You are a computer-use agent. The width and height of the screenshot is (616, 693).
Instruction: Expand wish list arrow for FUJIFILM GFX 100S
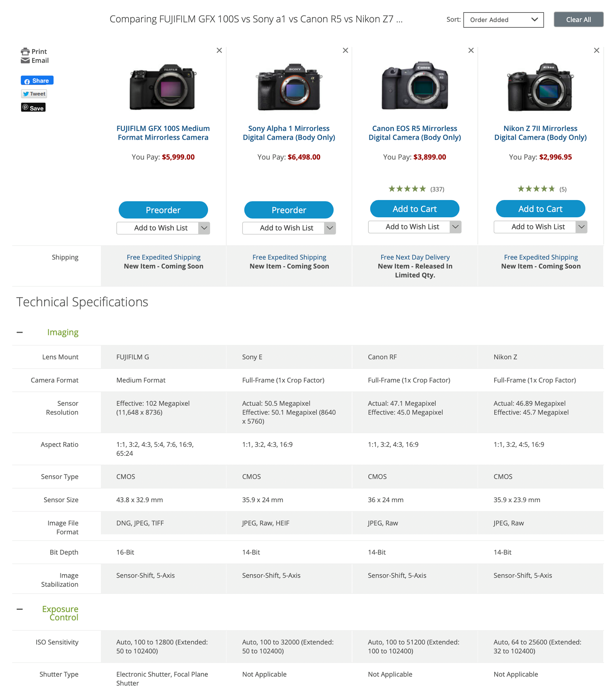(204, 228)
